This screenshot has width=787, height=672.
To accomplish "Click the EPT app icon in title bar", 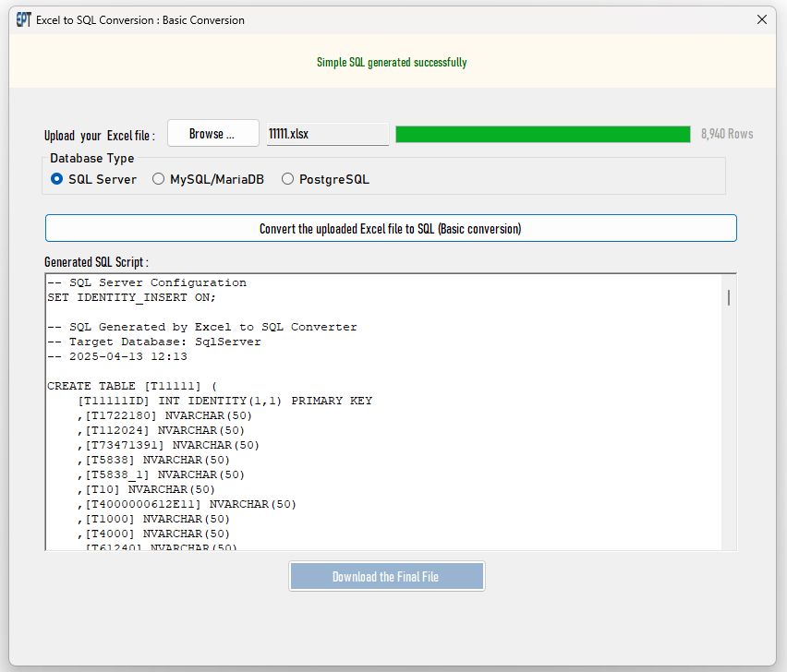I will coord(24,19).
